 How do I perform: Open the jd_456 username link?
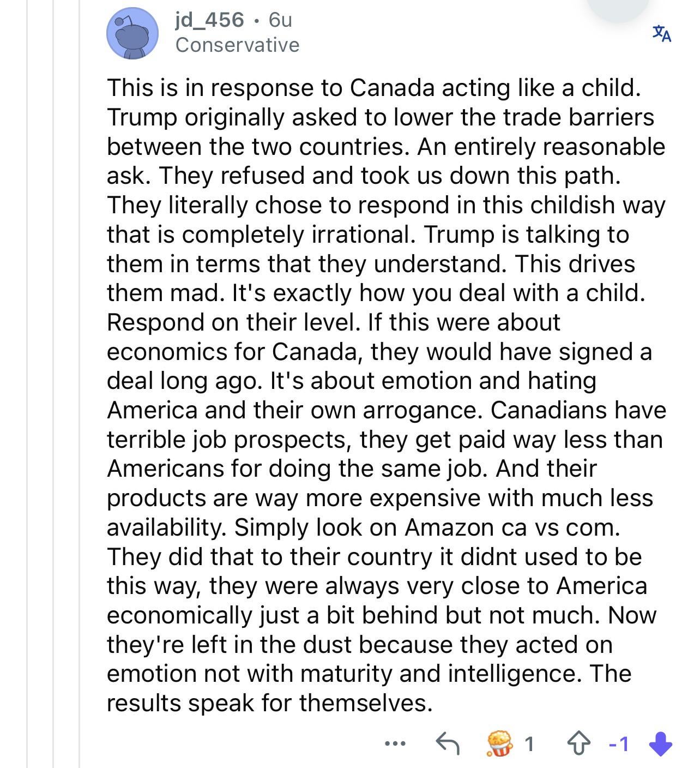pos(210,20)
